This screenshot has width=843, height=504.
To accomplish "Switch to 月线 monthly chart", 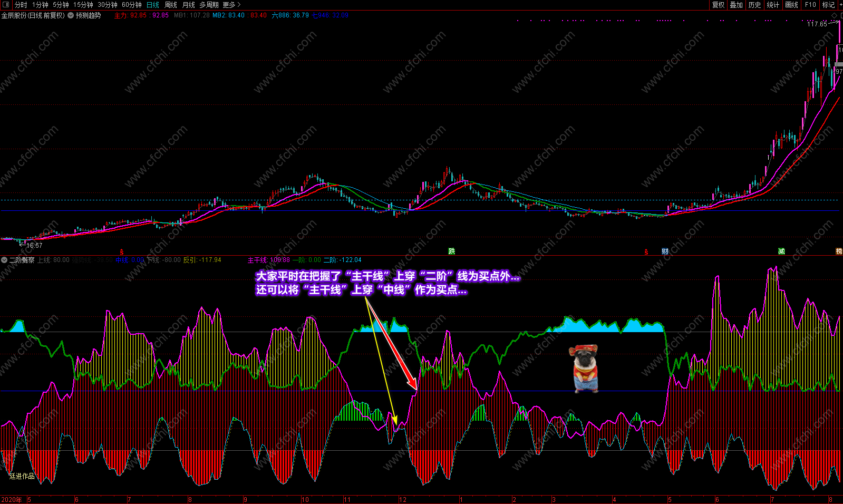I will click(189, 5).
